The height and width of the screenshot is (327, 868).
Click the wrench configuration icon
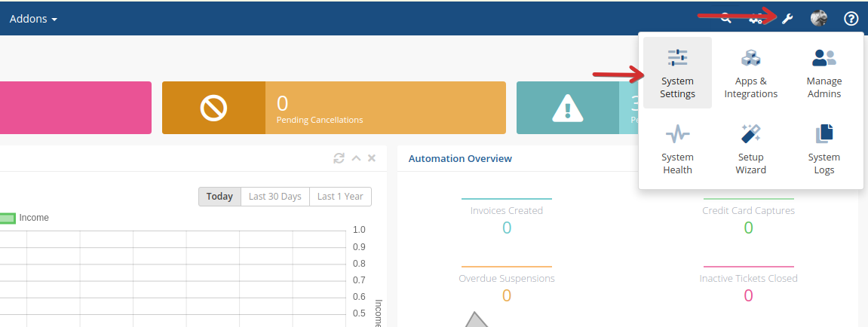tap(787, 19)
